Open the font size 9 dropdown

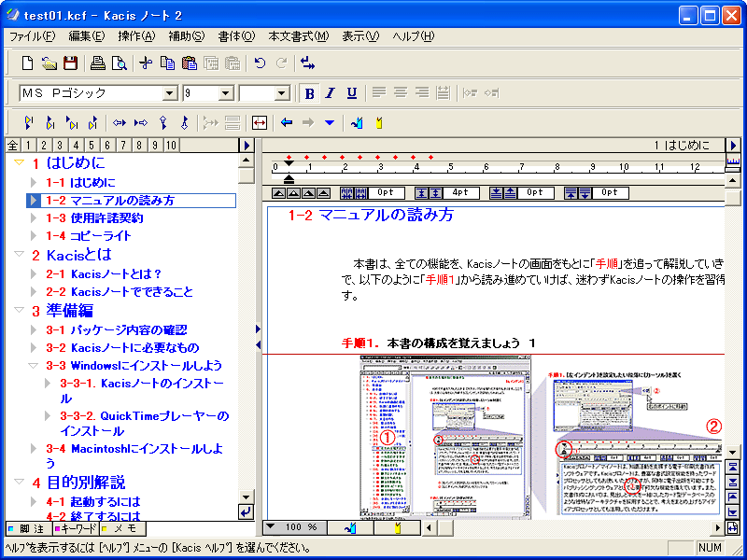click(x=226, y=93)
